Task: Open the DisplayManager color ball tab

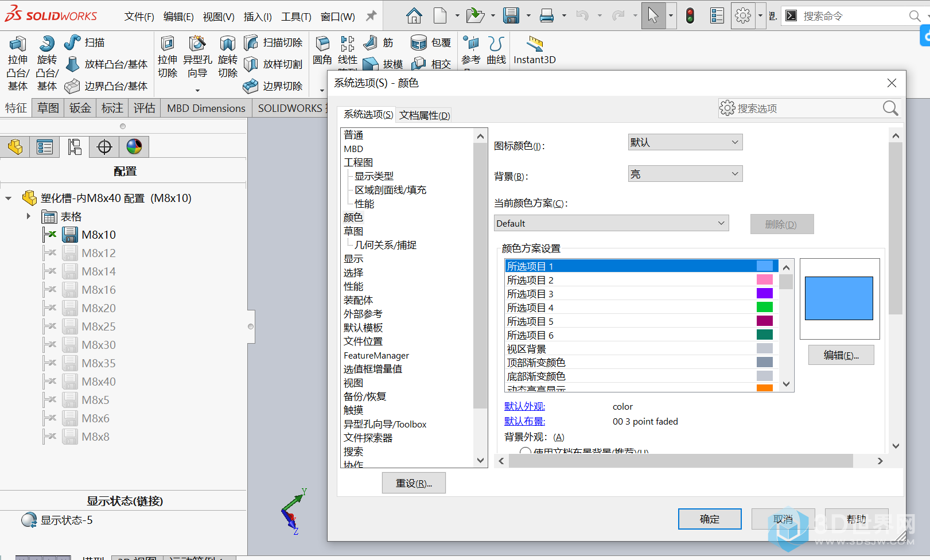Action: [134, 147]
